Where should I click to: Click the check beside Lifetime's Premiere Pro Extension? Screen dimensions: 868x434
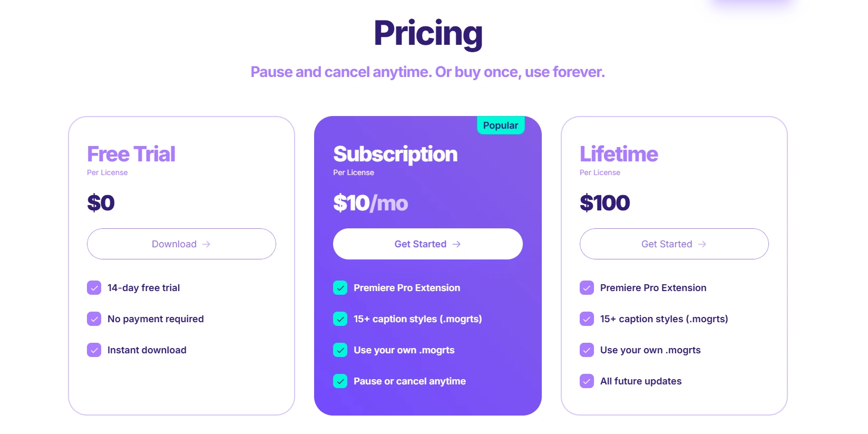587,288
